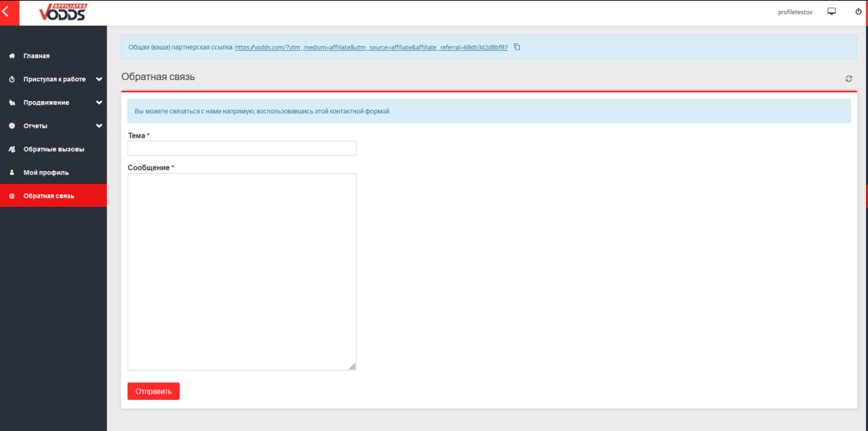Expand the Отчеты sidebar section
Screen dimensions: 868x431
(99, 126)
